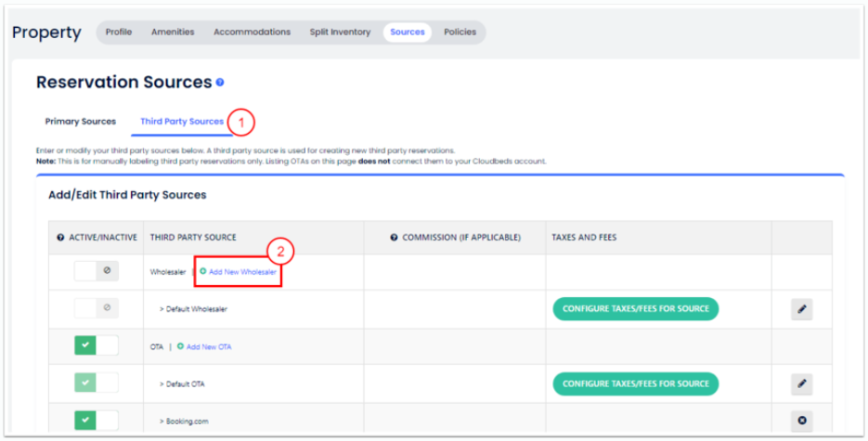Screen dimensions: 868x441
Task: Open the Accommodations property tab
Action: click(x=252, y=32)
